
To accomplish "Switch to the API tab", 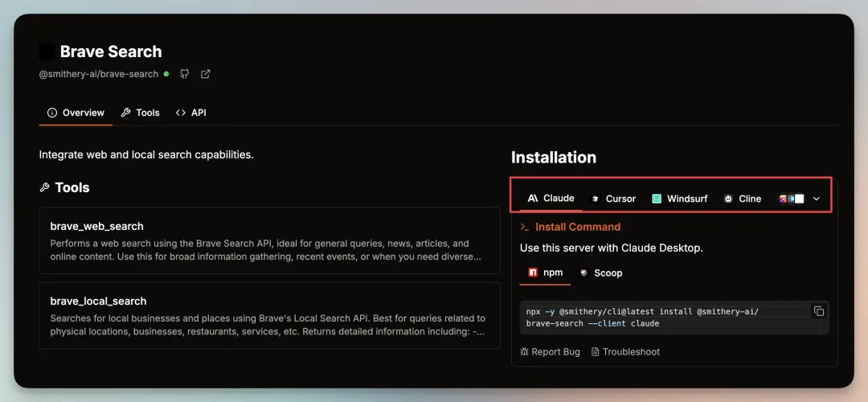I will click(x=191, y=113).
